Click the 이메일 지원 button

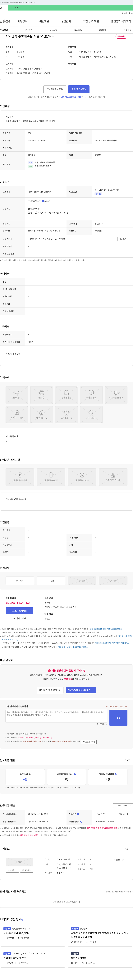[x=19, y=619]
